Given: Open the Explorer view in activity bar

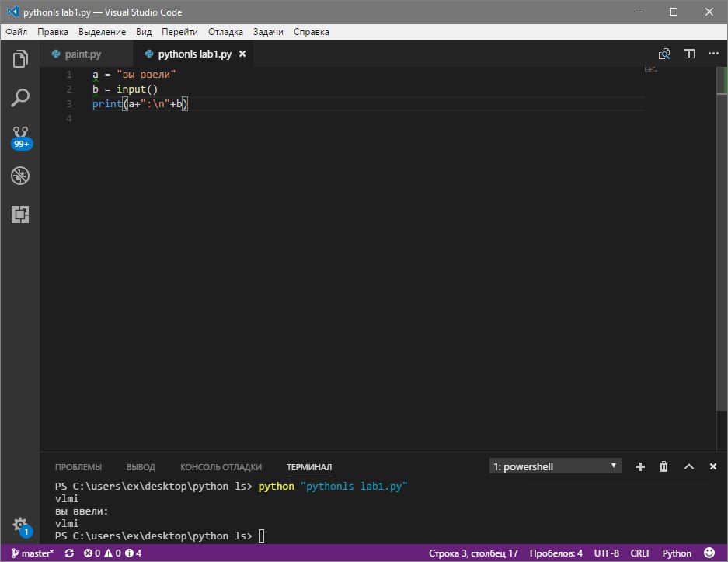Looking at the screenshot, I should [19, 59].
